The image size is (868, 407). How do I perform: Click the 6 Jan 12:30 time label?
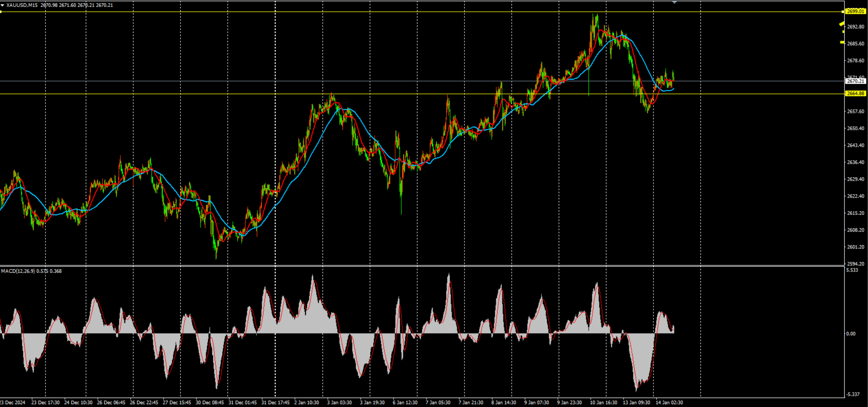pyautogui.click(x=405, y=402)
